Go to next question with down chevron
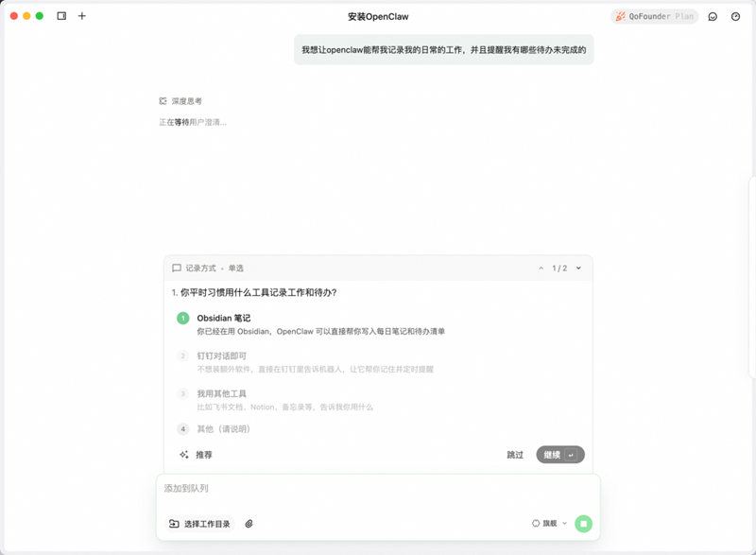 point(578,269)
